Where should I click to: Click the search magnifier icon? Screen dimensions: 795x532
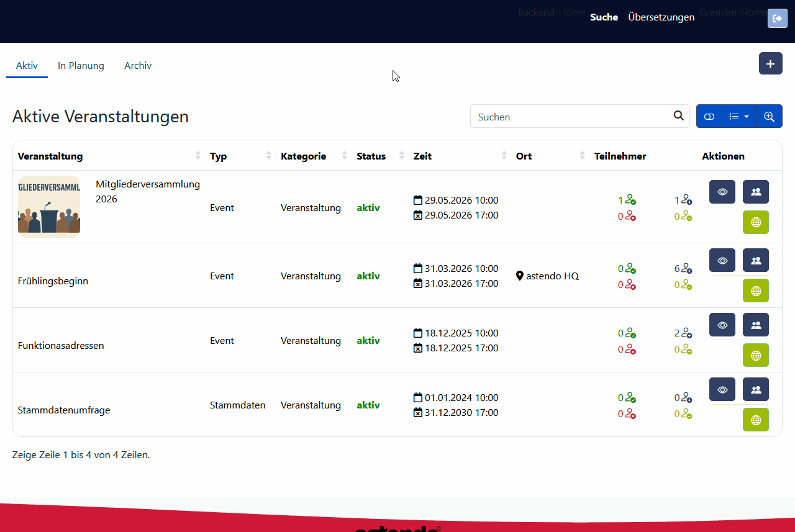(x=678, y=116)
